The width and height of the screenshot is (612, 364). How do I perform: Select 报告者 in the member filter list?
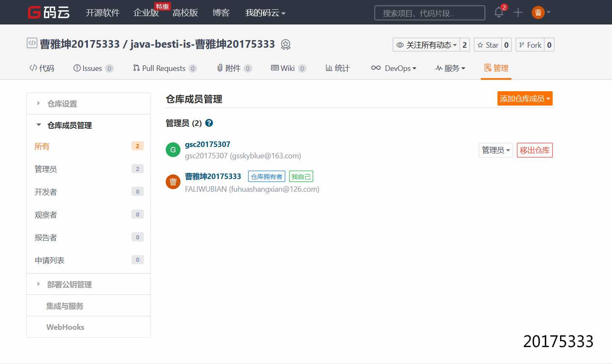(x=89, y=237)
